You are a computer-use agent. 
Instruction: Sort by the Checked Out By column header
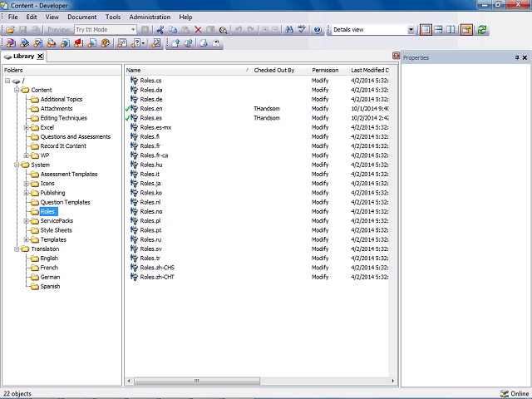coord(281,70)
